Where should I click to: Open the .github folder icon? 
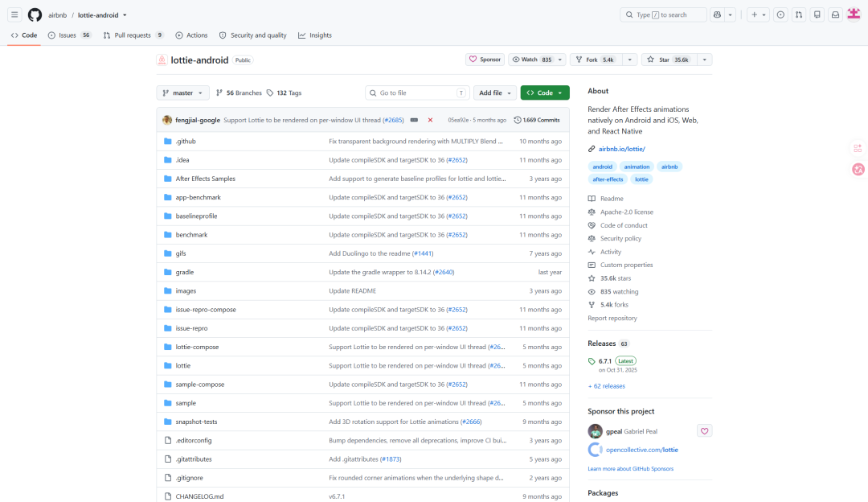point(168,142)
